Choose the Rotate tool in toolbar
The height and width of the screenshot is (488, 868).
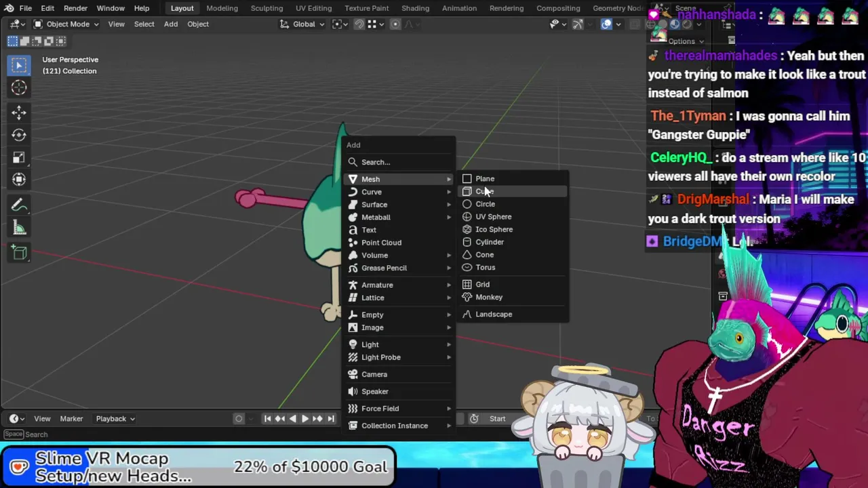click(19, 135)
